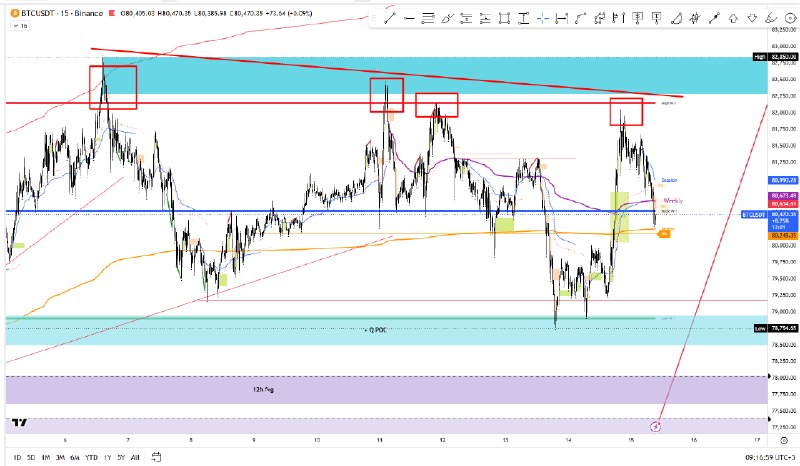
Task: Collapse the indicator legend showing 16
Action: pos(21,26)
